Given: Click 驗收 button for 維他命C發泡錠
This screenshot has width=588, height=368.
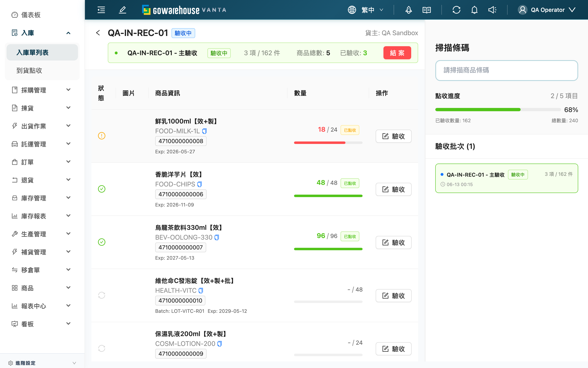Looking at the screenshot, I should coord(393,295).
